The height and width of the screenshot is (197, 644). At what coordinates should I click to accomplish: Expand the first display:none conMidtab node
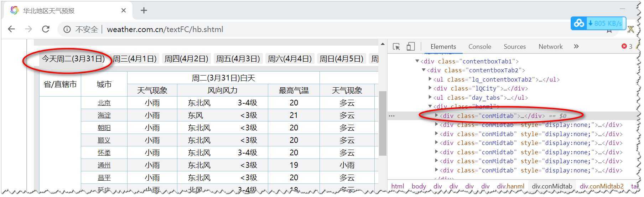437,125
